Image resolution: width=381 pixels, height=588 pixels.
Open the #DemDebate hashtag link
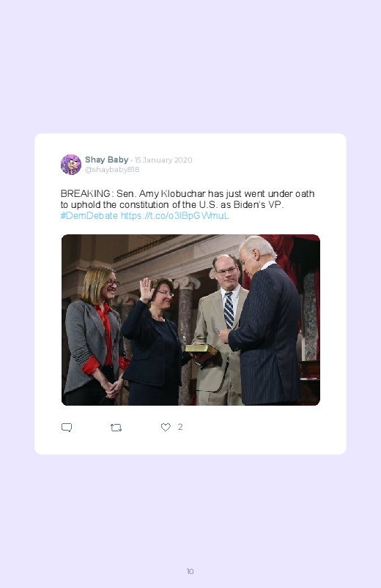[89, 216]
